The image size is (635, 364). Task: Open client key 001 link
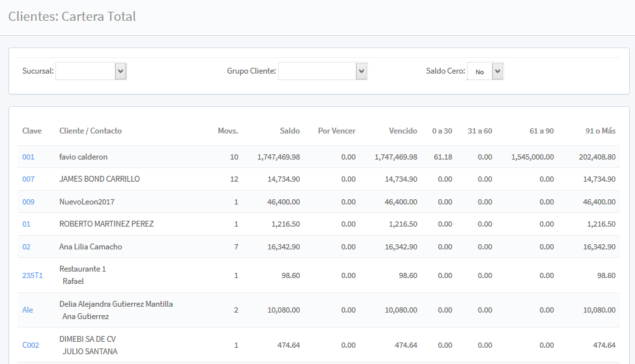(x=28, y=157)
